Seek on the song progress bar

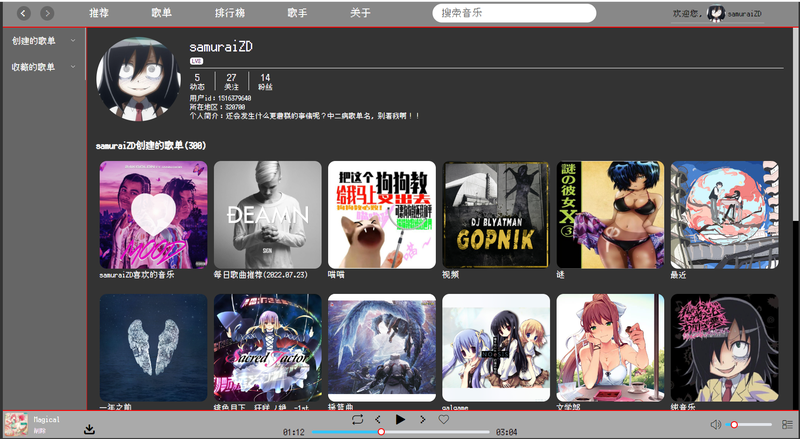401,432
